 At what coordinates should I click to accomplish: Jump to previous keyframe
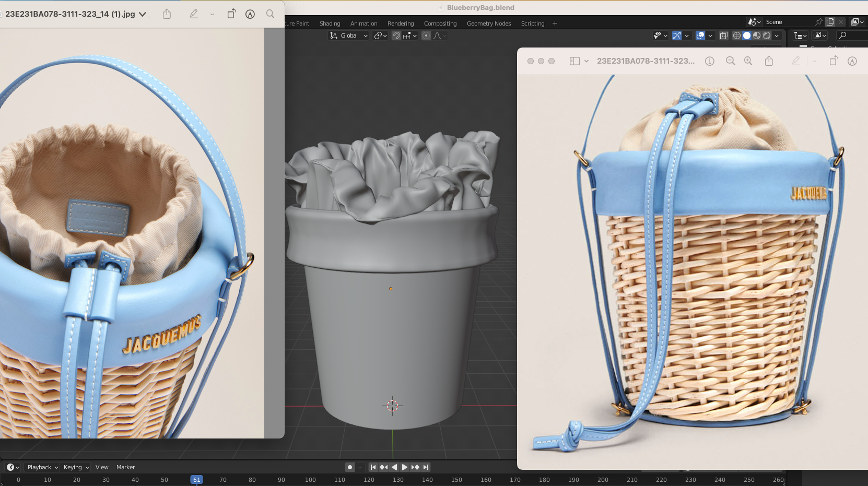(x=383, y=467)
